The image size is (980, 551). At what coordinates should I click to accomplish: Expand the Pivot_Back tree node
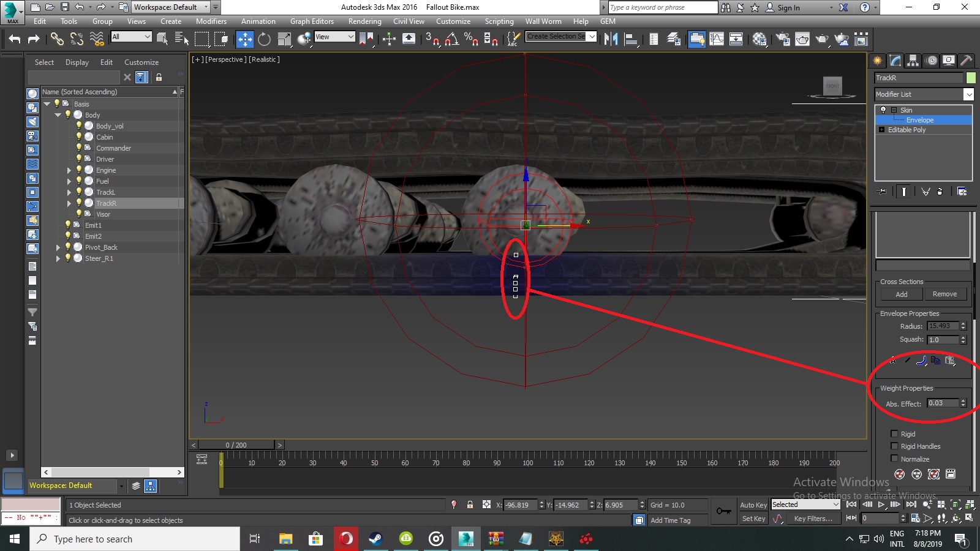58,247
